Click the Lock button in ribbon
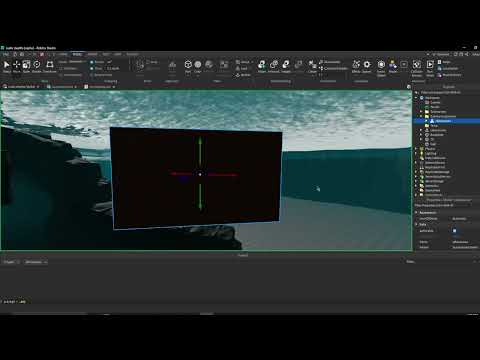The image size is (480, 360). tap(242, 68)
